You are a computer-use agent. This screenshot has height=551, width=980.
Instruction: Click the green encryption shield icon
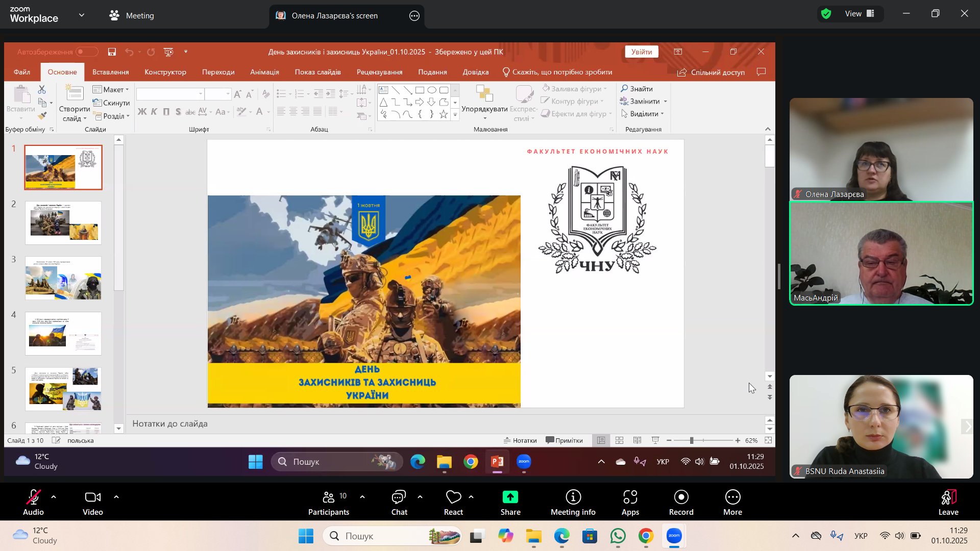tap(826, 14)
